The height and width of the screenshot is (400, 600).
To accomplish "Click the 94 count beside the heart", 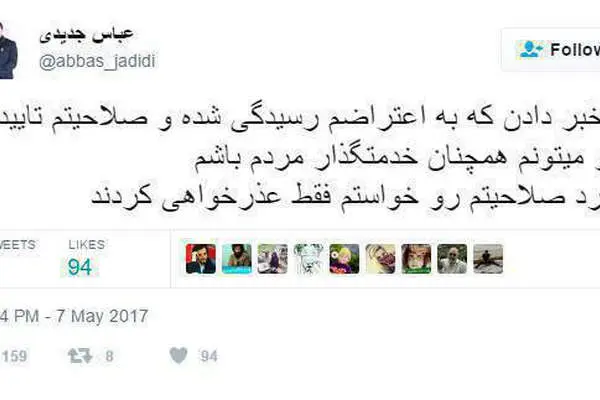I will pos(209,356).
